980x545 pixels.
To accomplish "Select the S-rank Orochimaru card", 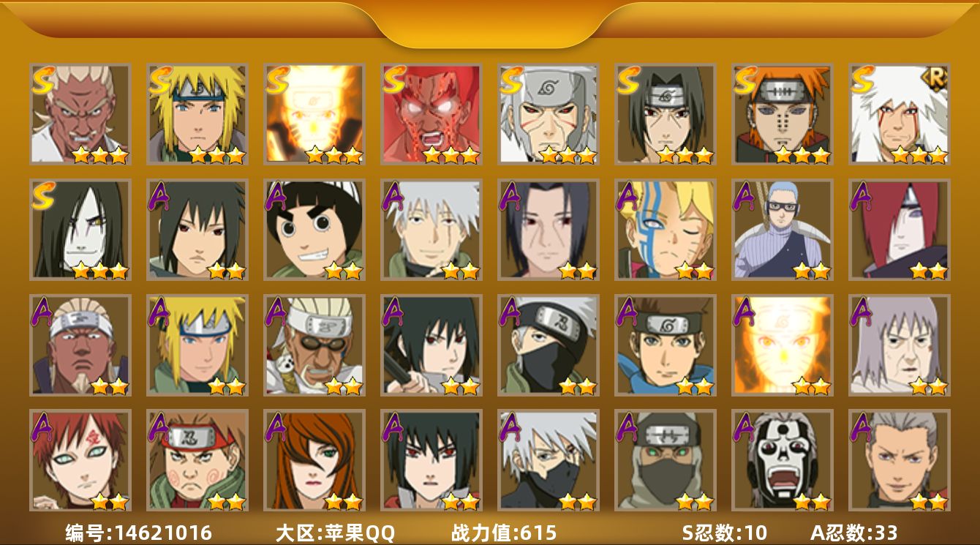I will [80, 229].
